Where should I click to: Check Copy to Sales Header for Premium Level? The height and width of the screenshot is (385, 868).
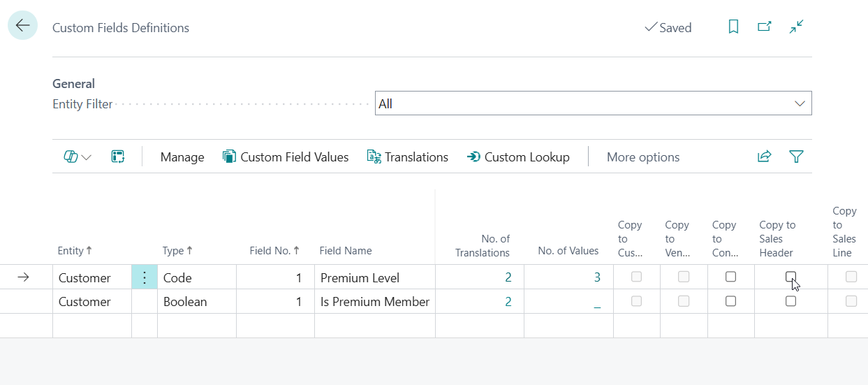click(x=790, y=277)
